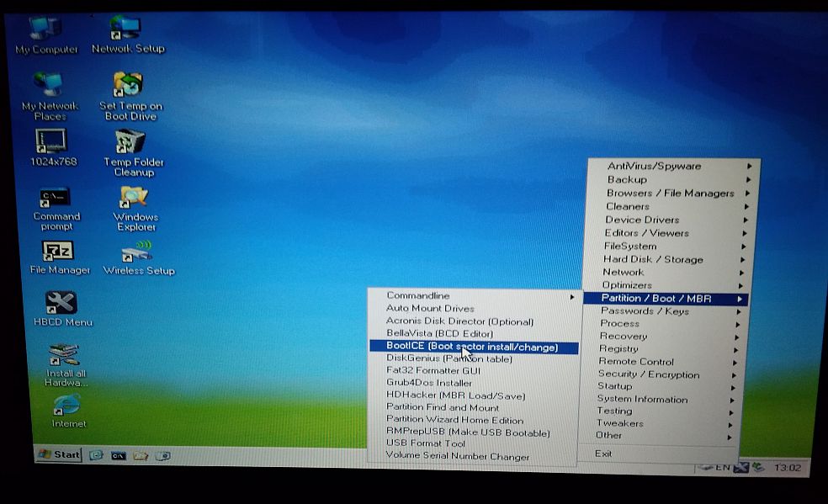Expand the AntiVirus/Spyware submenu arrow

(749, 167)
